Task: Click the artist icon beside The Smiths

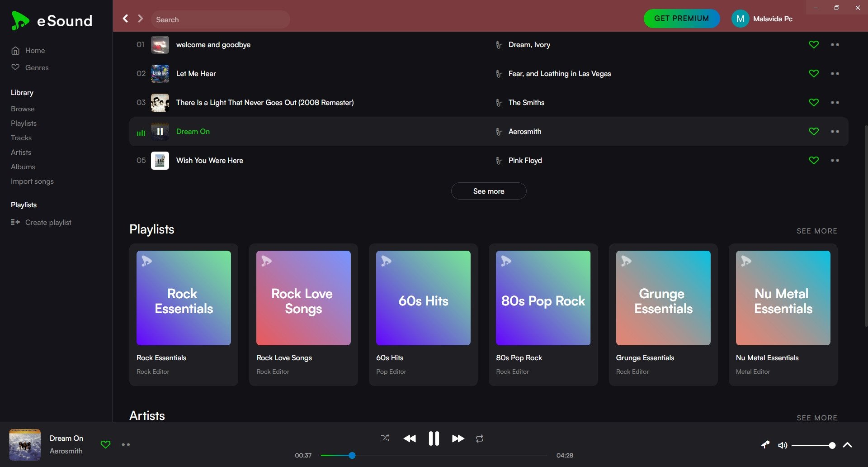Action: (x=498, y=103)
